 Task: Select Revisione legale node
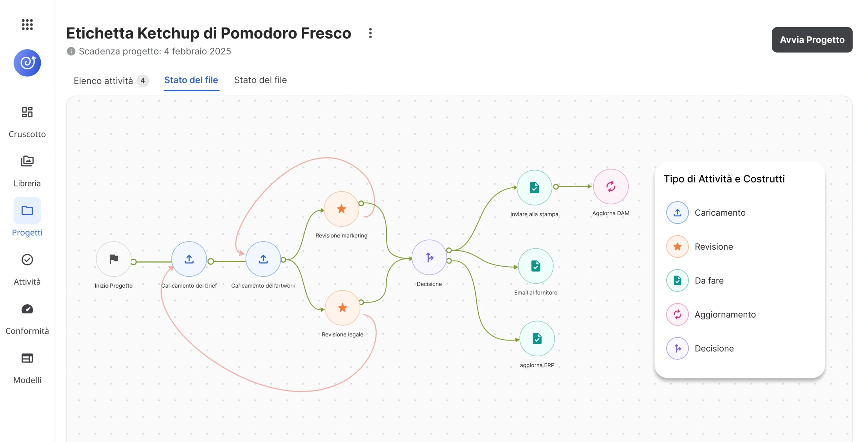coord(342,308)
